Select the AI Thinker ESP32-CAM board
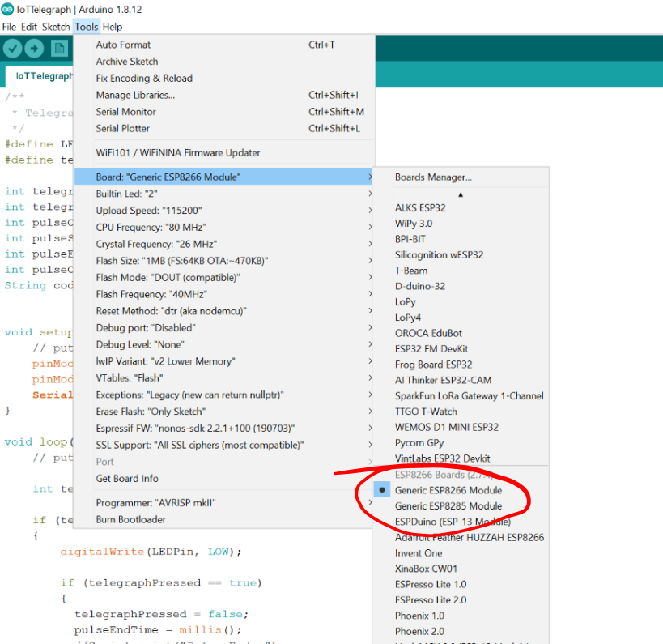The width and height of the screenshot is (663, 644). tap(461, 380)
